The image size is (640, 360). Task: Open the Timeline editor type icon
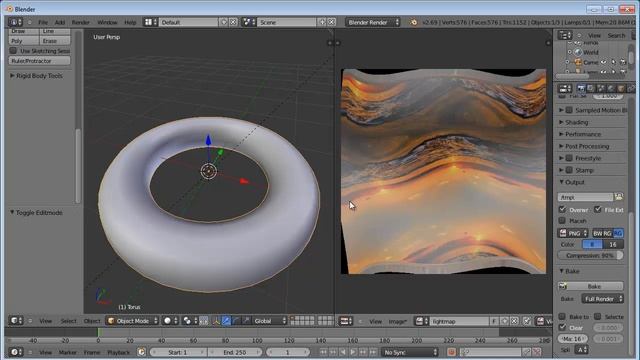tap(16, 352)
